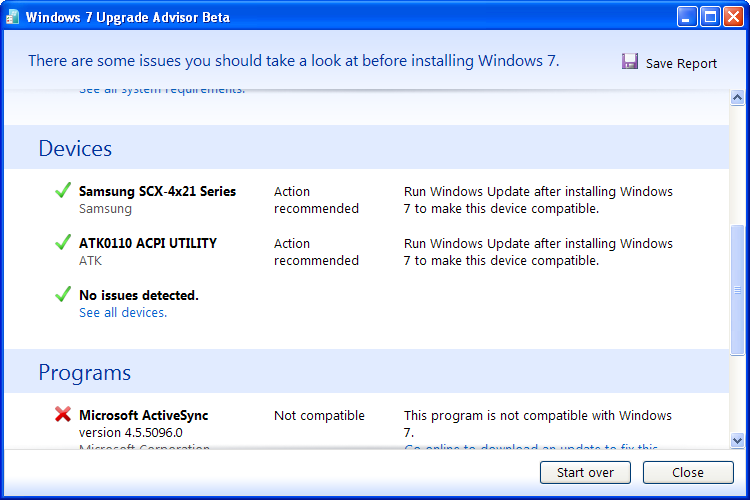Click Windows Update advice text for Samsung device
The height and width of the screenshot is (500, 750).
coord(538,200)
